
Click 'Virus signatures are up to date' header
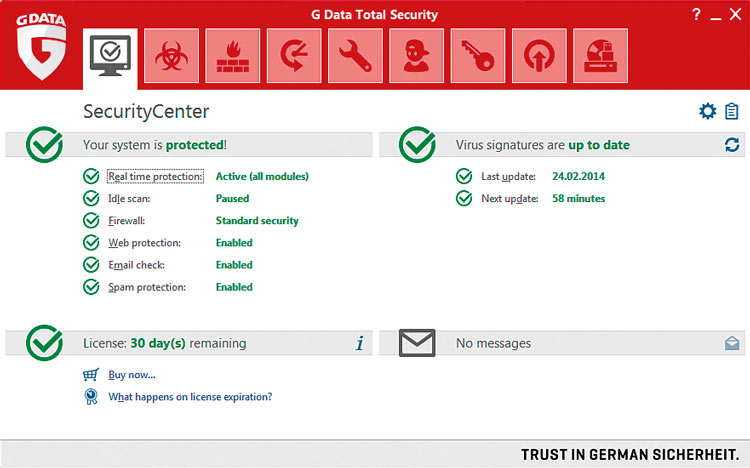click(543, 145)
